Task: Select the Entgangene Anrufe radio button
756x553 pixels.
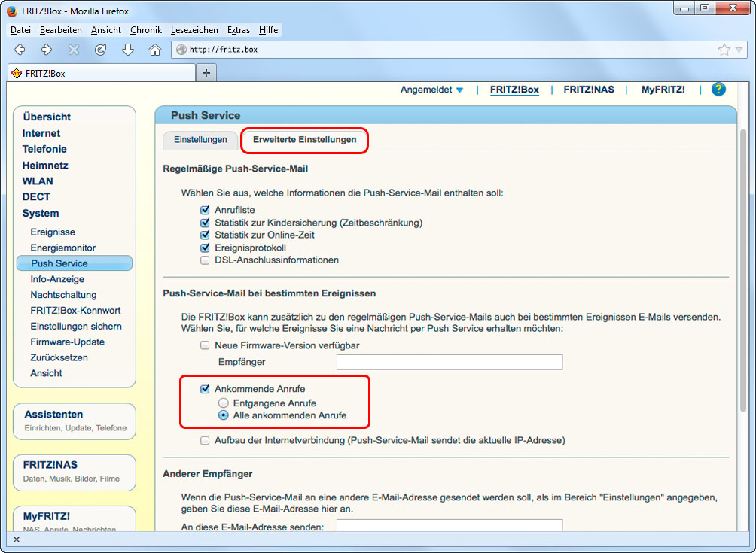Action: 223,403
